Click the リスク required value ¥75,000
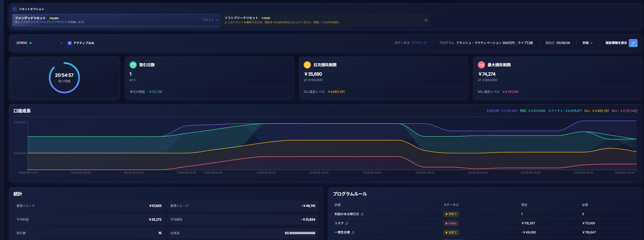 (588, 223)
